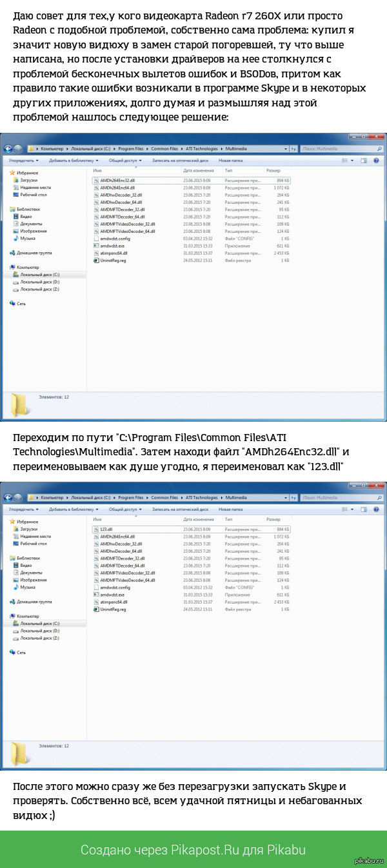387x868 pixels.
Task: Click Back arrow in the window listing 123.dll
Action: (x=8, y=498)
